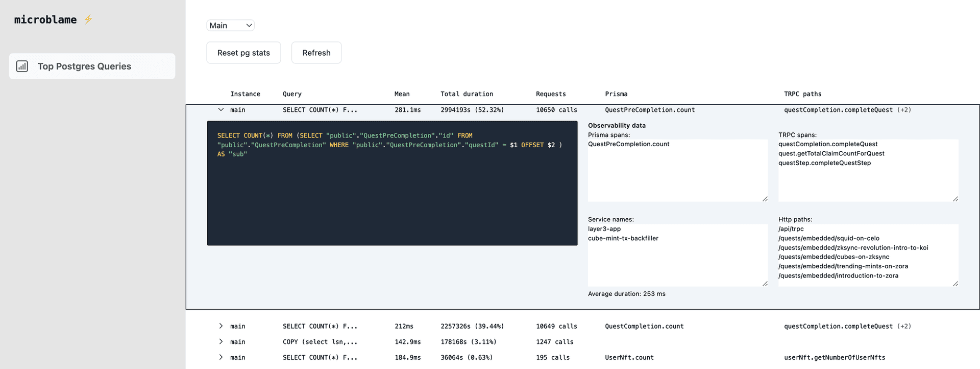Expand the COPY (select lsn query row
This screenshot has height=369, width=980.
pos(221,342)
